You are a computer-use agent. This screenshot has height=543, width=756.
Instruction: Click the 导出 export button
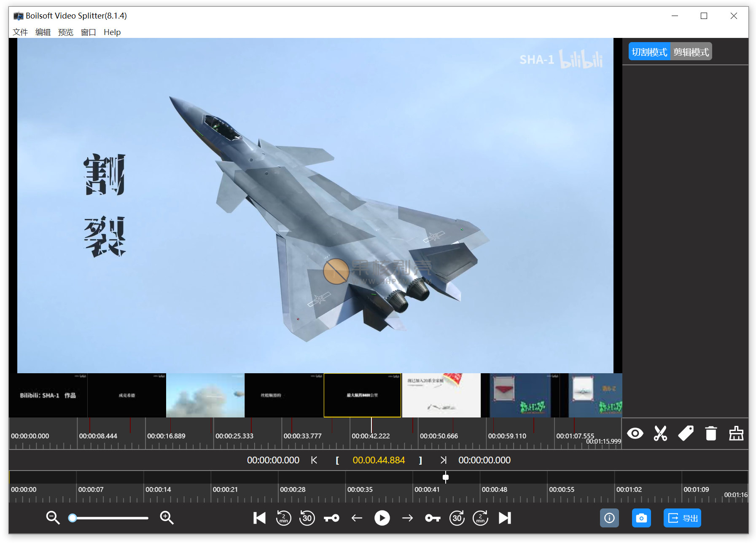[x=682, y=518]
